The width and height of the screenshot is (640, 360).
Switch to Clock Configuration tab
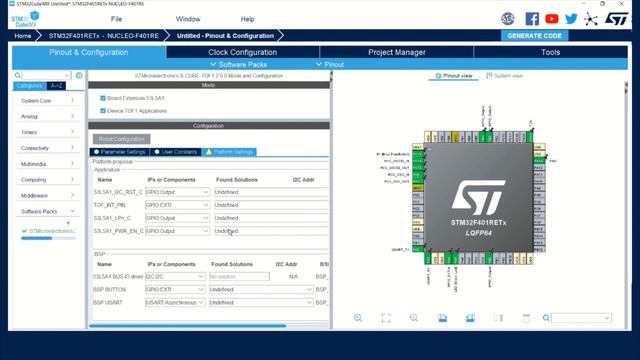click(242, 52)
